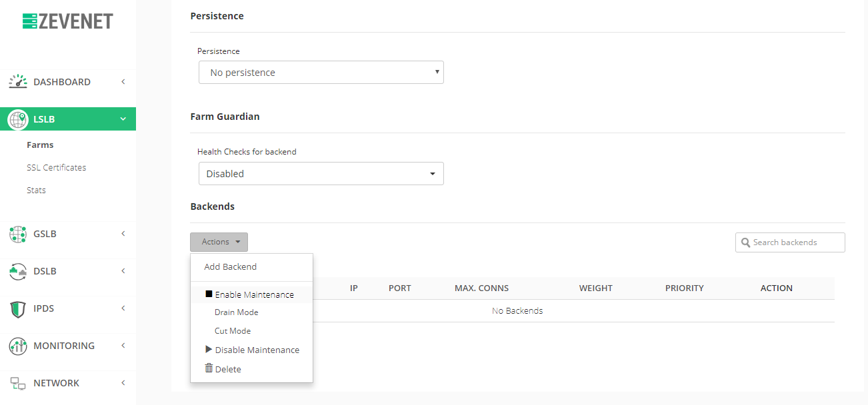Screen dimensions: 868x405
Task: Click the LSLB globe icon
Action: coord(18,119)
